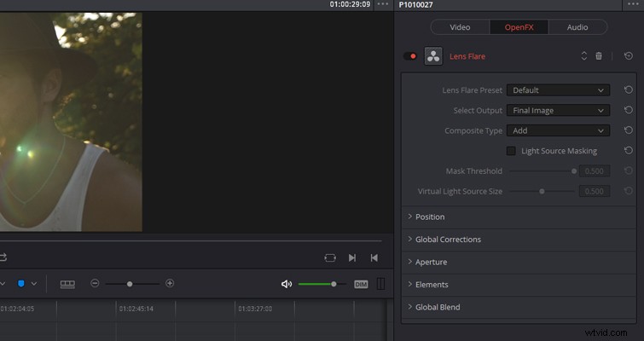The height and width of the screenshot is (341, 644).
Task: Jump to the next edit point
Action: click(x=352, y=257)
